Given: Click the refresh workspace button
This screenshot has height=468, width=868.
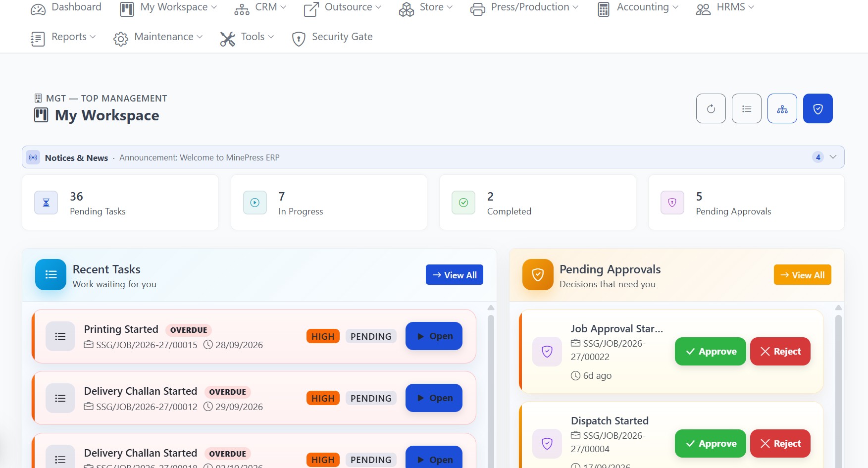Looking at the screenshot, I should (x=711, y=108).
